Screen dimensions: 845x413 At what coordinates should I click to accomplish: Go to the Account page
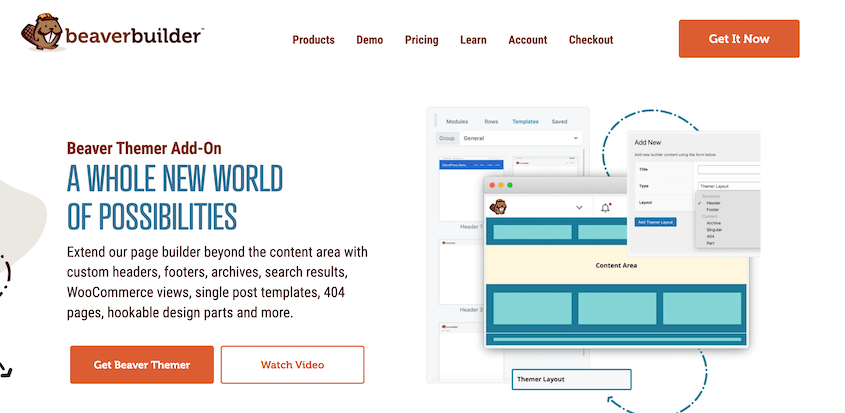528,40
